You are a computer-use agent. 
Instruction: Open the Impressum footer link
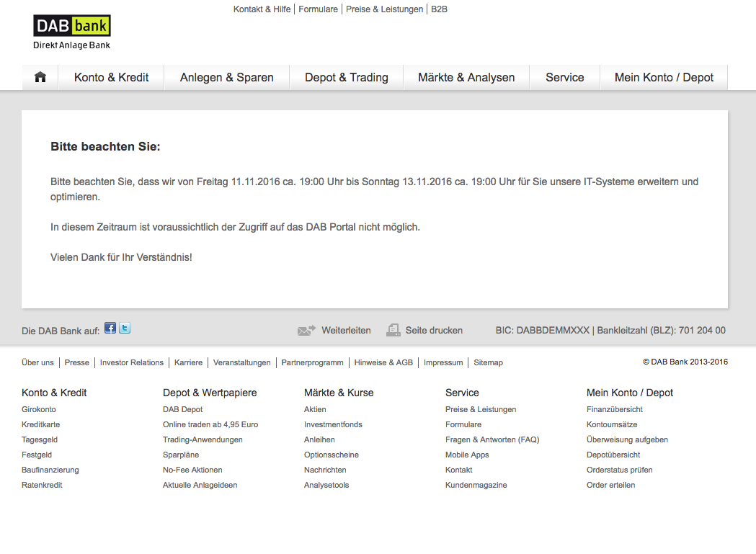[443, 362]
